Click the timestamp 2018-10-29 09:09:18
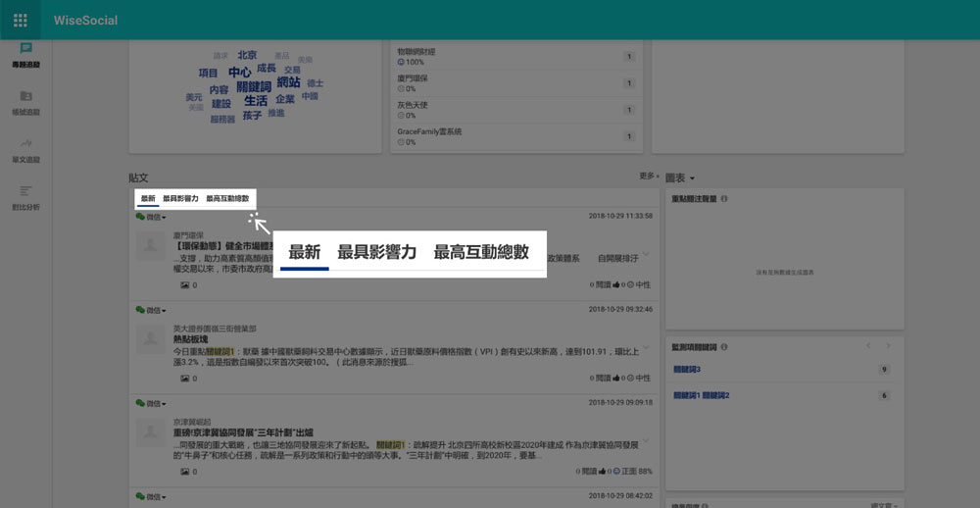 [620, 402]
